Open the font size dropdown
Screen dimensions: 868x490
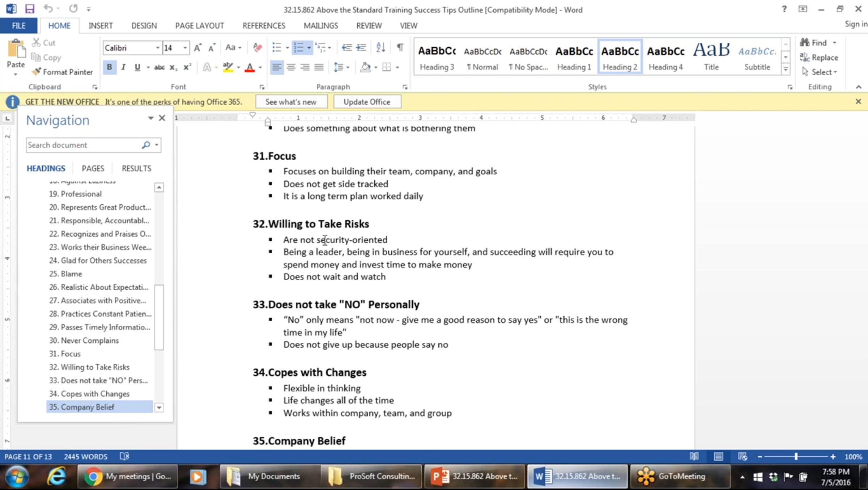(185, 48)
